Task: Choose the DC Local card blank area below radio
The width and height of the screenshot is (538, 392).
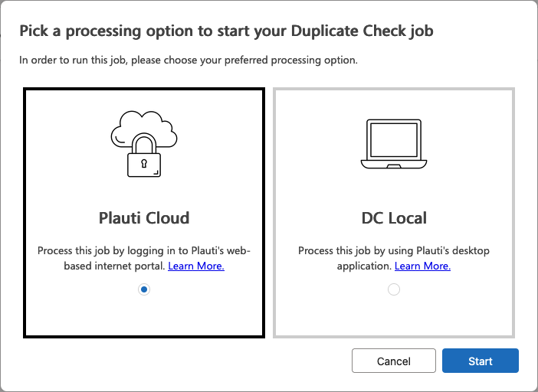Action: coord(394,315)
